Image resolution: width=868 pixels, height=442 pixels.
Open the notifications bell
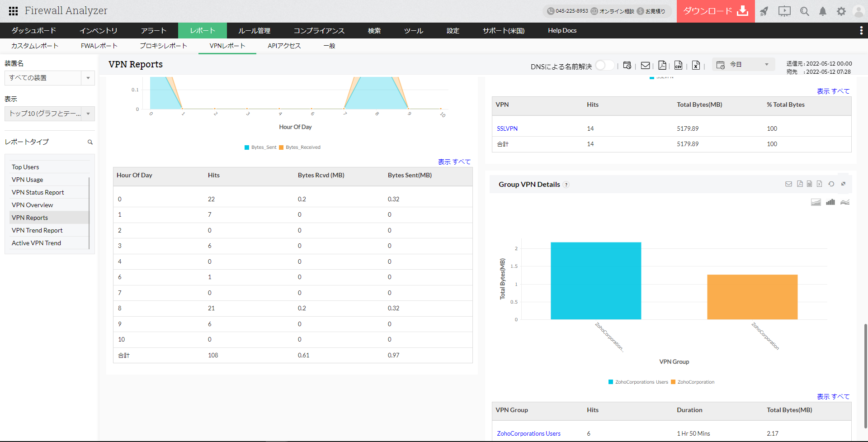(x=823, y=11)
